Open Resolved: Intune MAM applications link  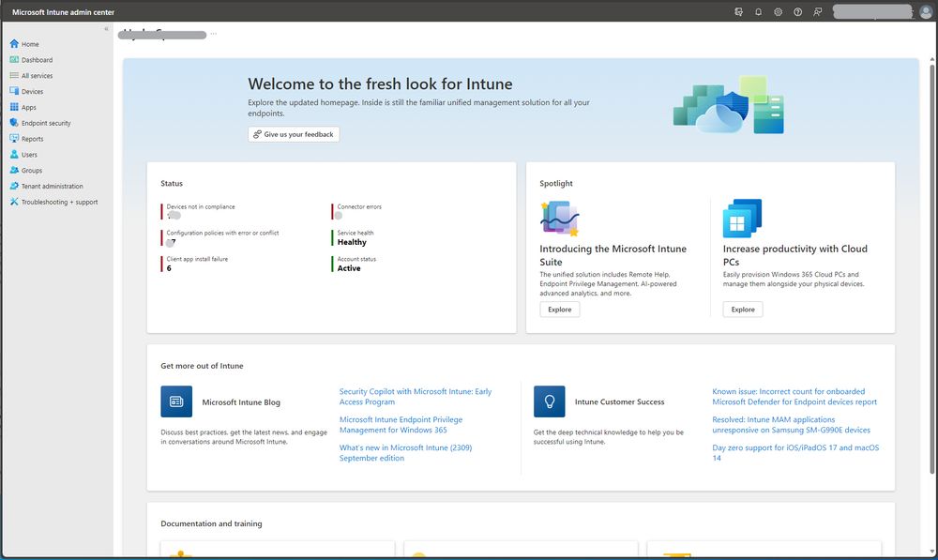[791, 425]
